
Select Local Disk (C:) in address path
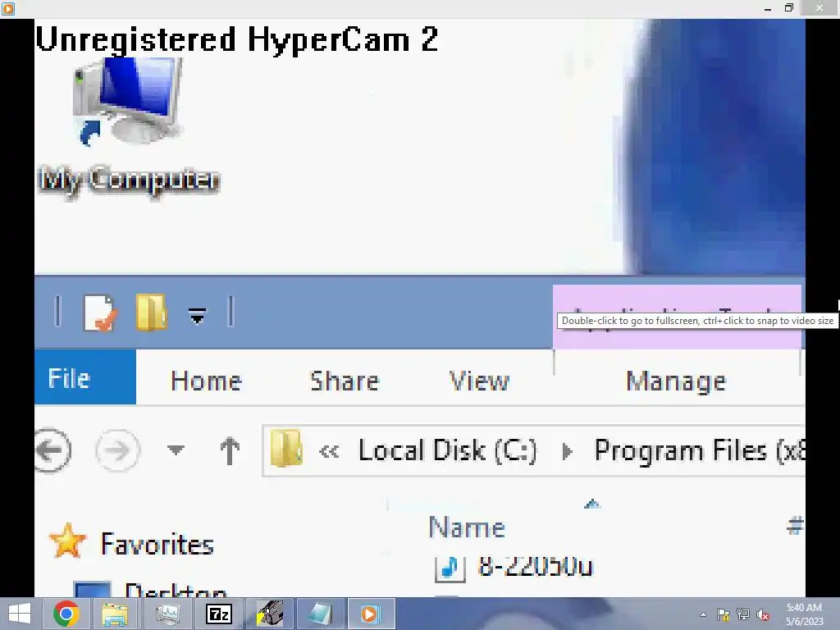[447, 450]
